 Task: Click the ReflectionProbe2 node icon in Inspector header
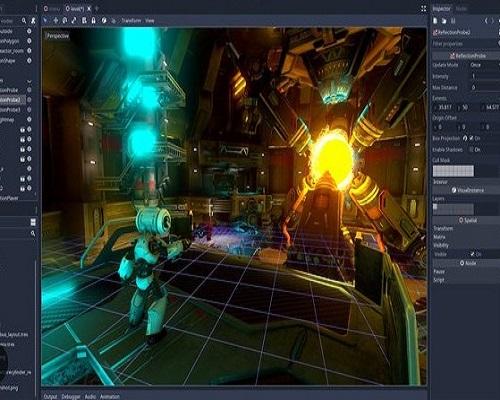(435, 32)
